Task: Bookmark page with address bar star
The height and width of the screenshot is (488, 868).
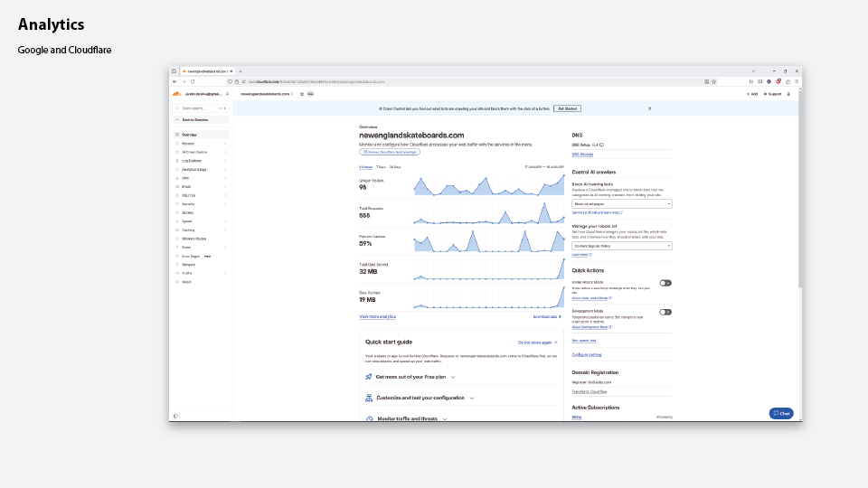Action: 714,81
